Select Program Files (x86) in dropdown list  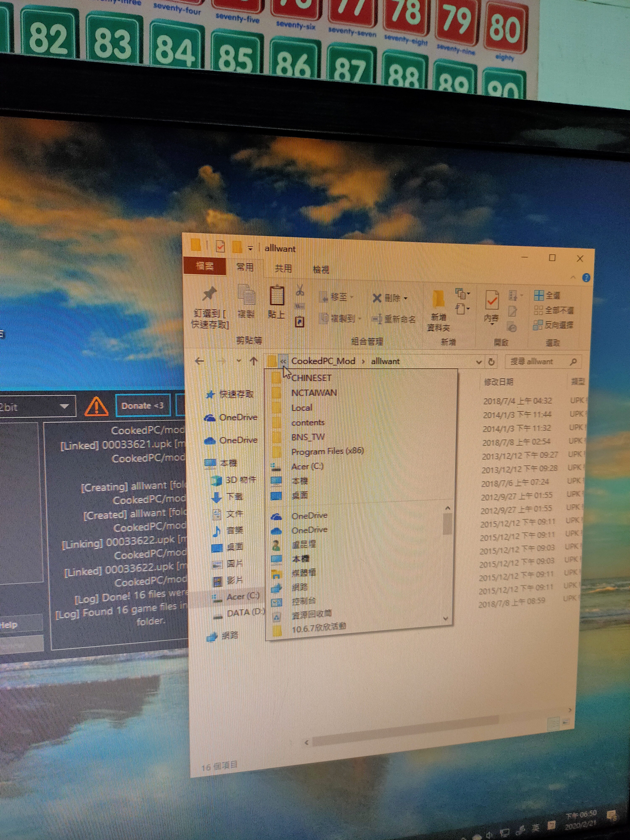click(327, 451)
